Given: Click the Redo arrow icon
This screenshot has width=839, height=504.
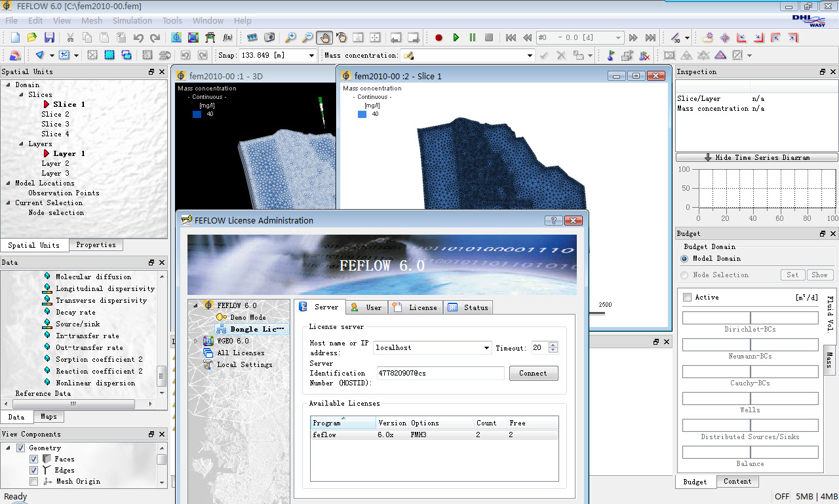Looking at the screenshot, I should pyautogui.click(x=155, y=38).
